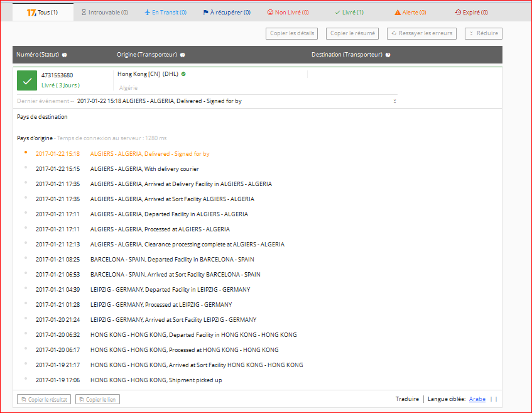Viewport: 532px width, 413px height.
Task: View the Expiré (0) tab
Action: point(471,12)
